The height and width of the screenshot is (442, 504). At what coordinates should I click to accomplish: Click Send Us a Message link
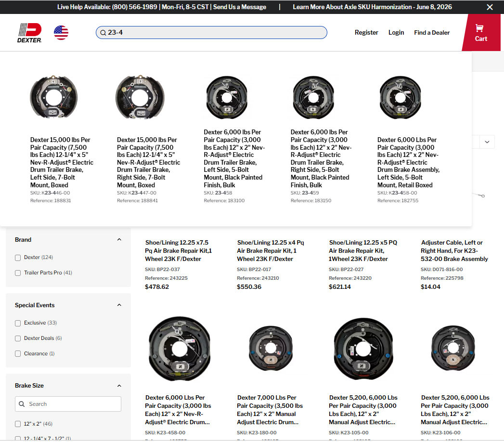239,7
